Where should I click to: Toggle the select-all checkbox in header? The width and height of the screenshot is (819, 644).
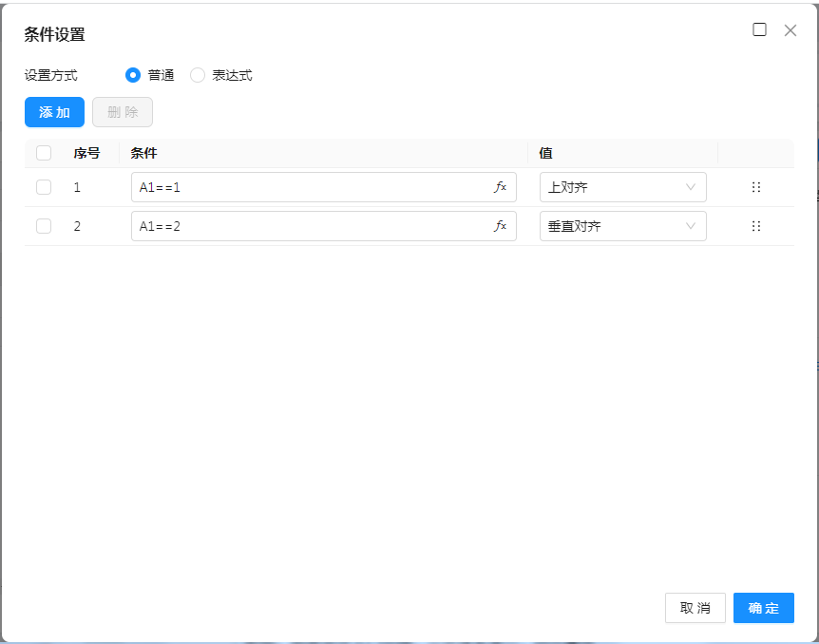coord(44,153)
